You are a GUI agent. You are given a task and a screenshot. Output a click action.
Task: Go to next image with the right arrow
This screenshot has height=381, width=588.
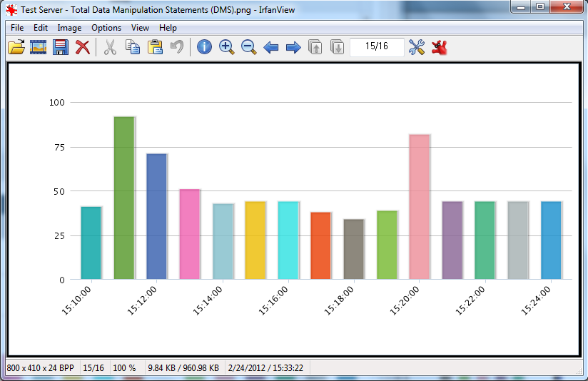click(293, 47)
